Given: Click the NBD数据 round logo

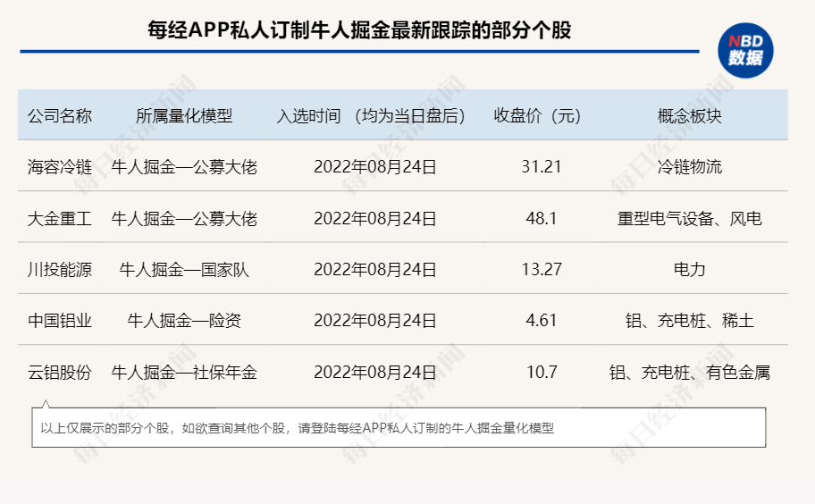Looking at the screenshot, I should tap(745, 50).
